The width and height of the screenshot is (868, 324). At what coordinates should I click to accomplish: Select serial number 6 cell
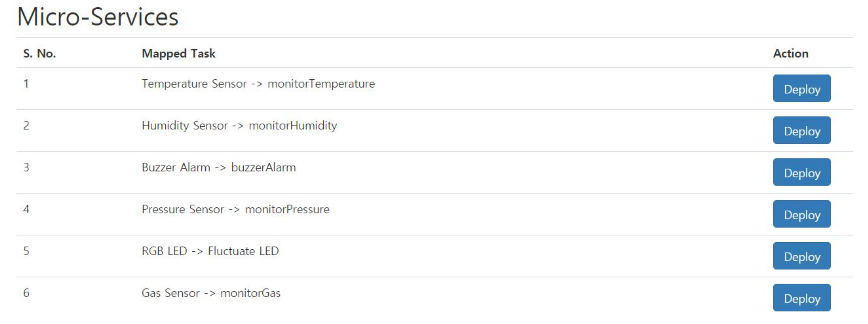click(x=26, y=293)
